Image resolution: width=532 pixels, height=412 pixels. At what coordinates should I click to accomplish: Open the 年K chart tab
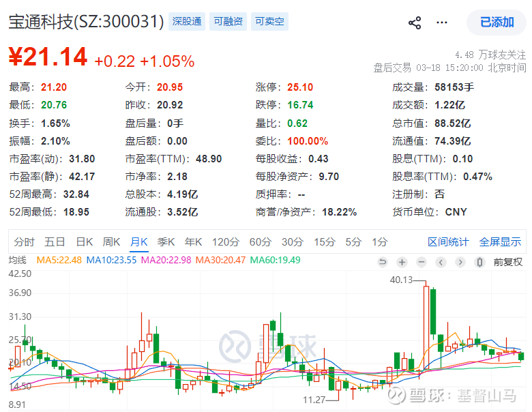194,242
